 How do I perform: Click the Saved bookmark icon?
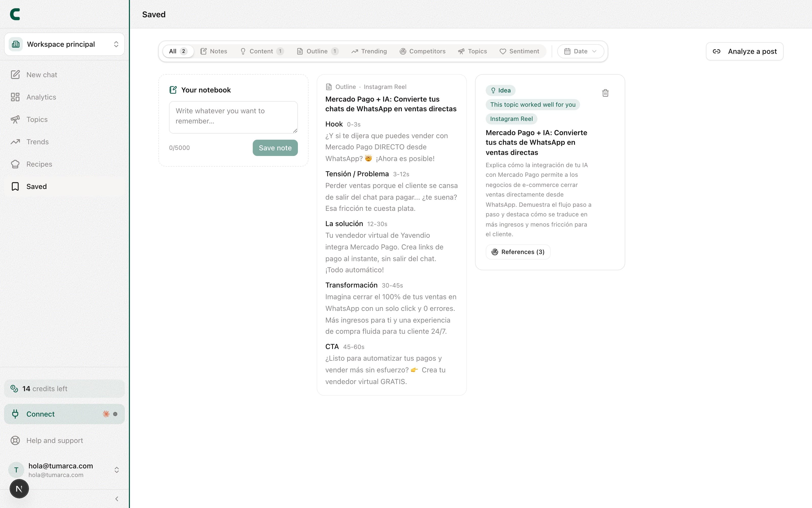pyautogui.click(x=15, y=186)
